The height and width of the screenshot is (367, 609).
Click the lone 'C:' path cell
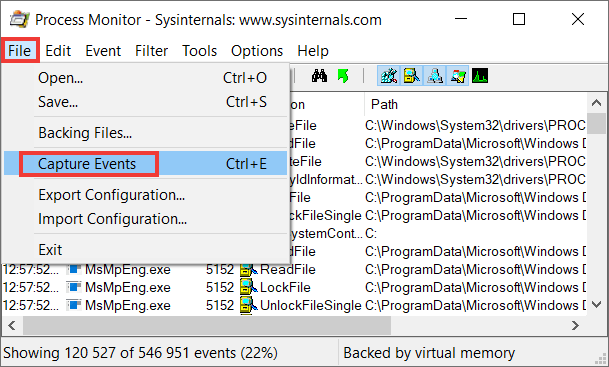click(371, 233)
